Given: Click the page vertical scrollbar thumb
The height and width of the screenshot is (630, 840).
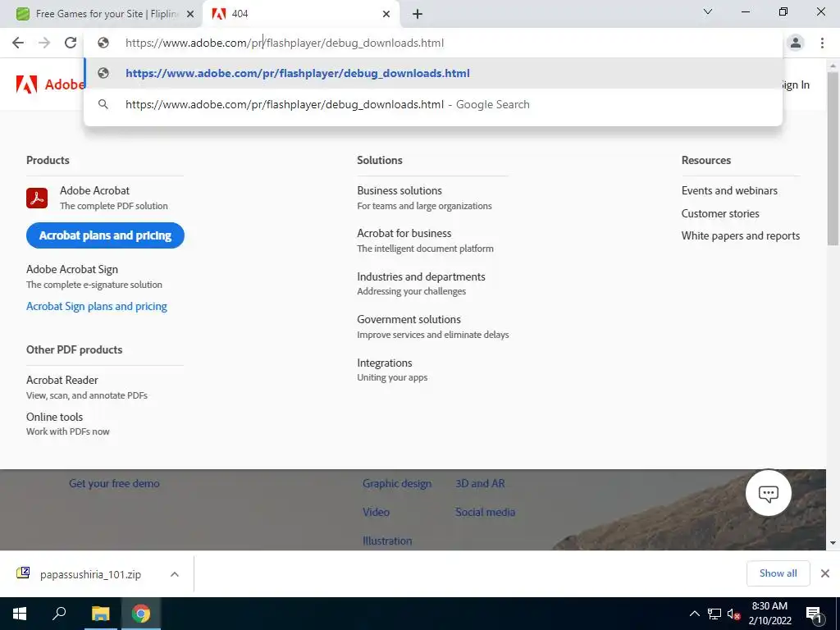Looking at the screenshot, I should (x=833, y=158).
